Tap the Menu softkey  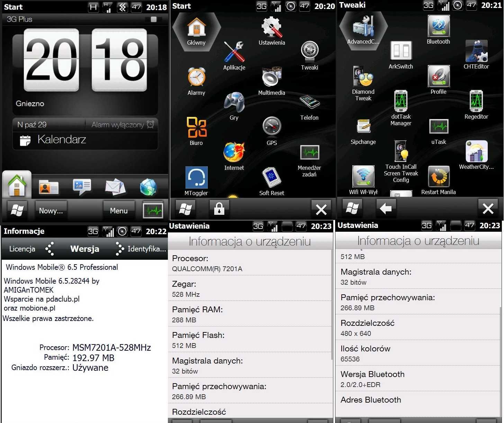tap(119, 211)
